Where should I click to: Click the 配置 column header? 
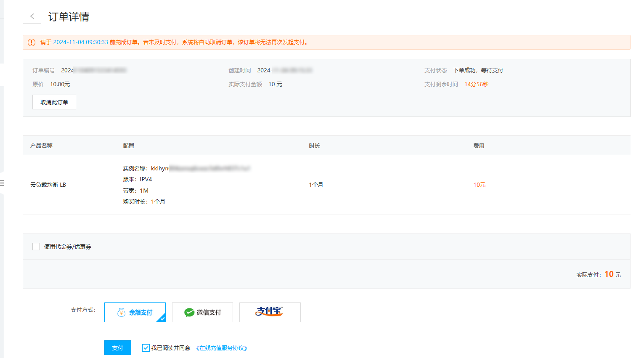(x=129, y=146)
